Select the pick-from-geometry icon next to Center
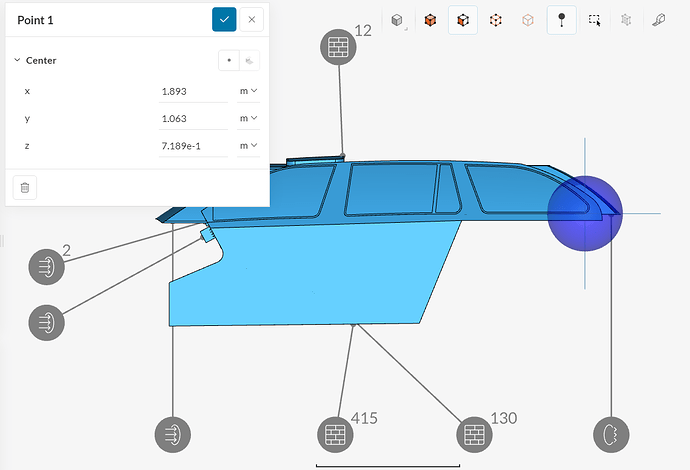 [250, 60]
